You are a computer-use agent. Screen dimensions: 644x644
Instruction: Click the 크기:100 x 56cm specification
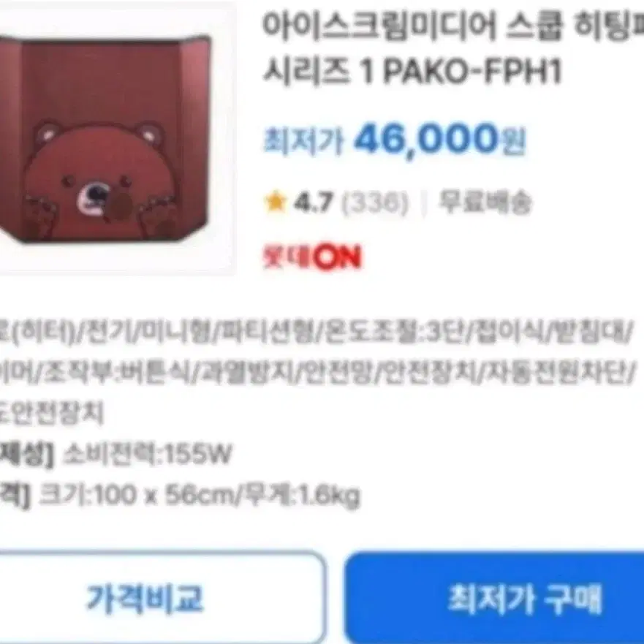point(137,494)
